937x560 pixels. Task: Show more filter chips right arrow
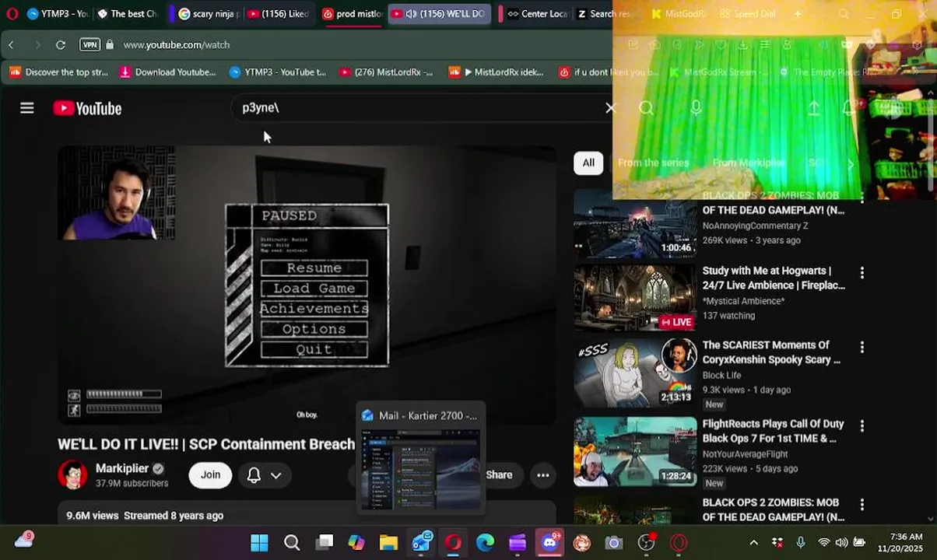coord(850,163)
